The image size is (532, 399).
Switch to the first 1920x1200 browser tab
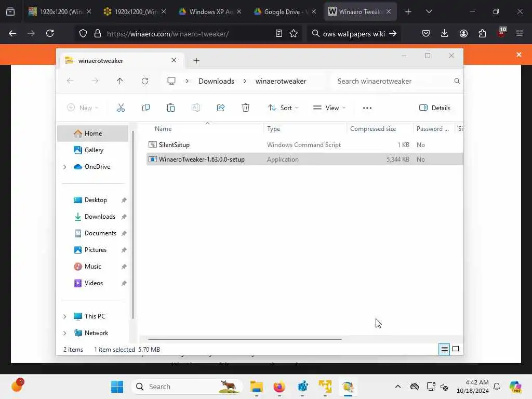60,12
